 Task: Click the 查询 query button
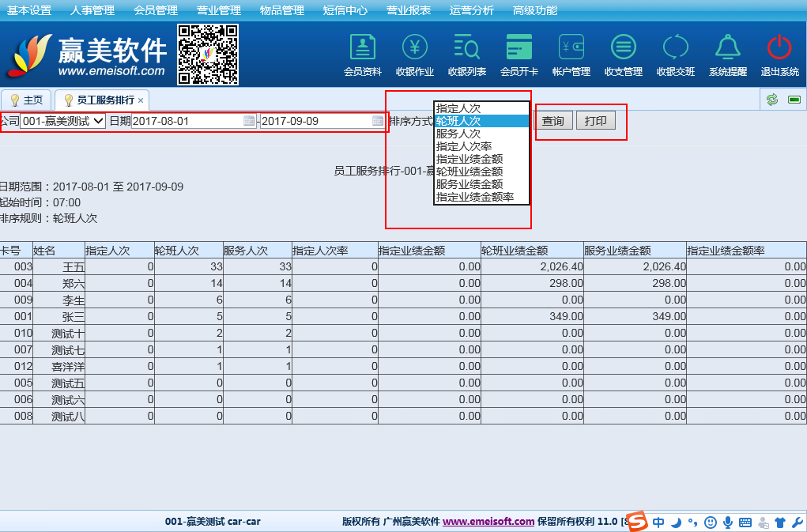coord(552,121)
